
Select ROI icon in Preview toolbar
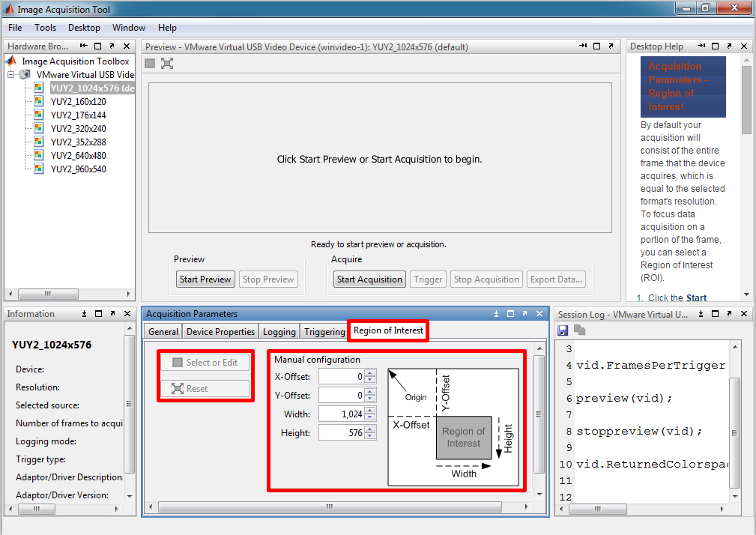click(x=150, y=63)
